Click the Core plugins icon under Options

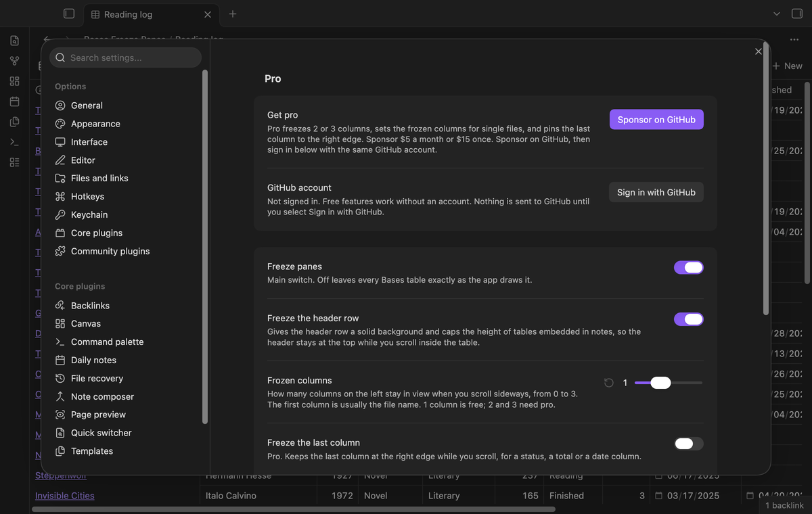click(x=60, y=233)
